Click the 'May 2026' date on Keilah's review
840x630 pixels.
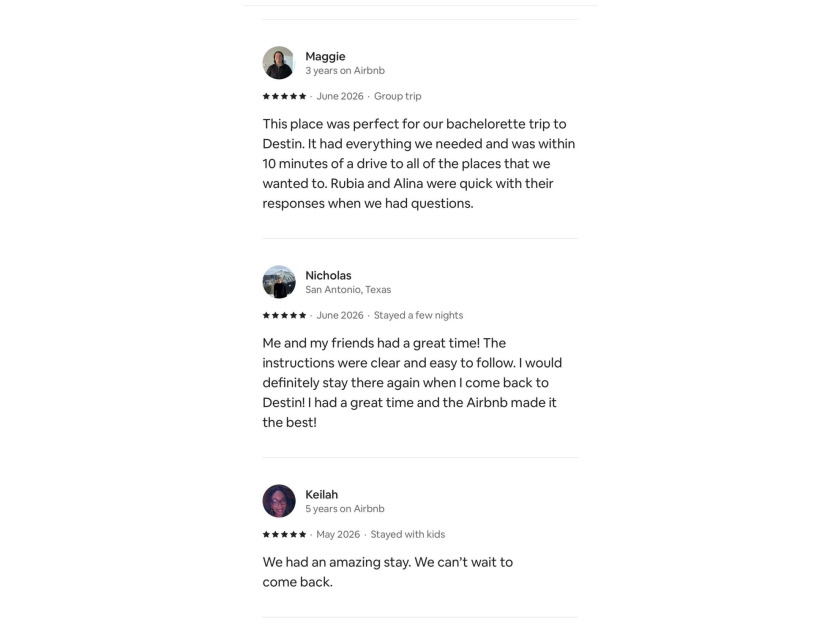[338, 535]
